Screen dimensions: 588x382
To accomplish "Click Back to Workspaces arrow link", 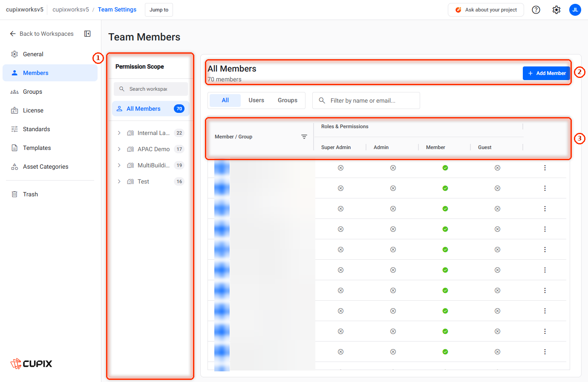I will click(42, 34).
